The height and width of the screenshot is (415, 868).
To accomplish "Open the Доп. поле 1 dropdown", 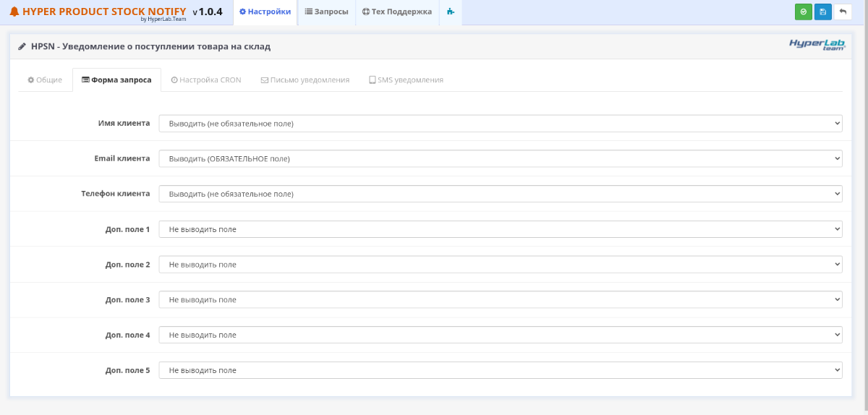I will tap(501, 229).
